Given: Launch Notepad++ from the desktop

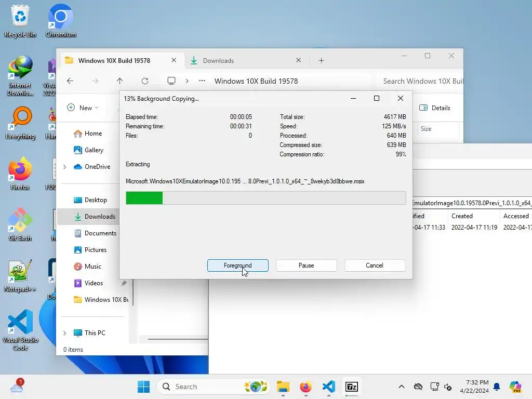Looking at the screenshot, I should pos(20,275).
